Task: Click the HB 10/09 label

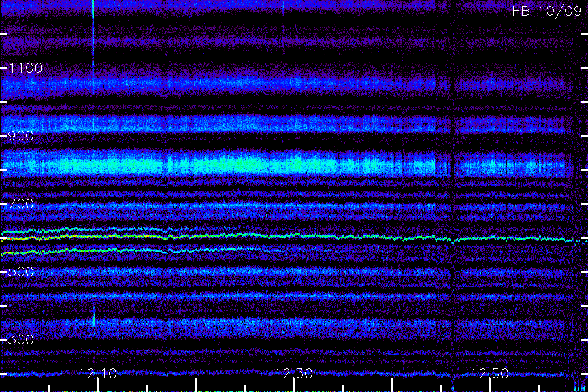Action: (546, 11)
